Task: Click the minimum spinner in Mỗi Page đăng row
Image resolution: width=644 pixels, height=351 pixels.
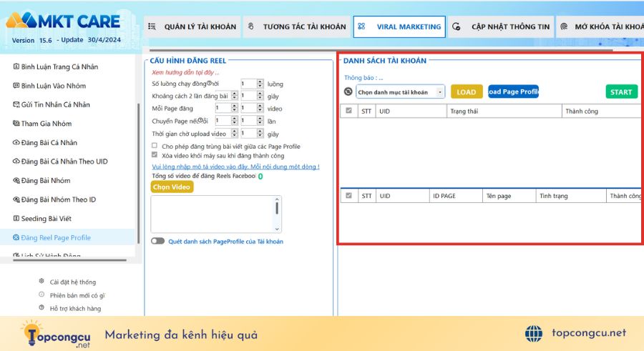Action: point(235,108)
